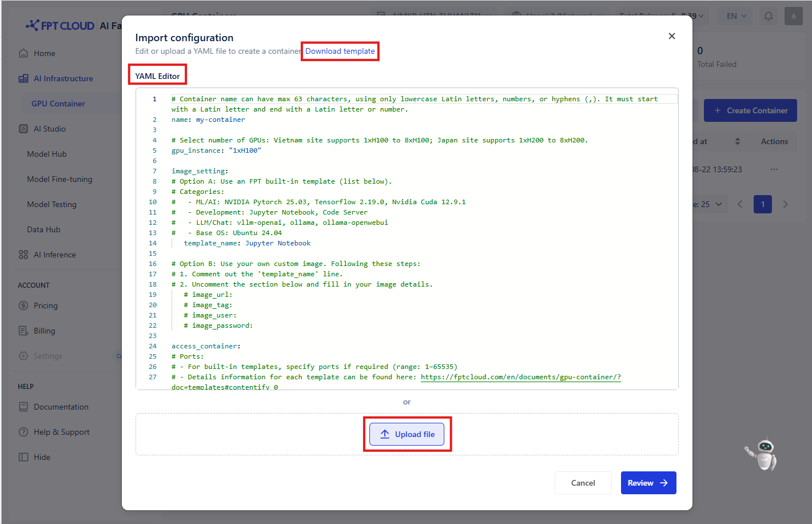
Task: Open row actions three-dot menu
Action: pos(774,169)
